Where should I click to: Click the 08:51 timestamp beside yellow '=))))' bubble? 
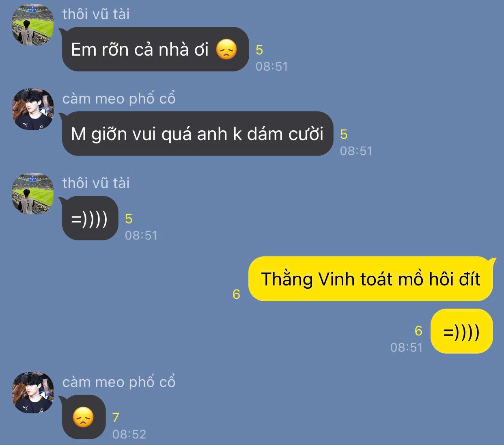[x=407, y=348]
